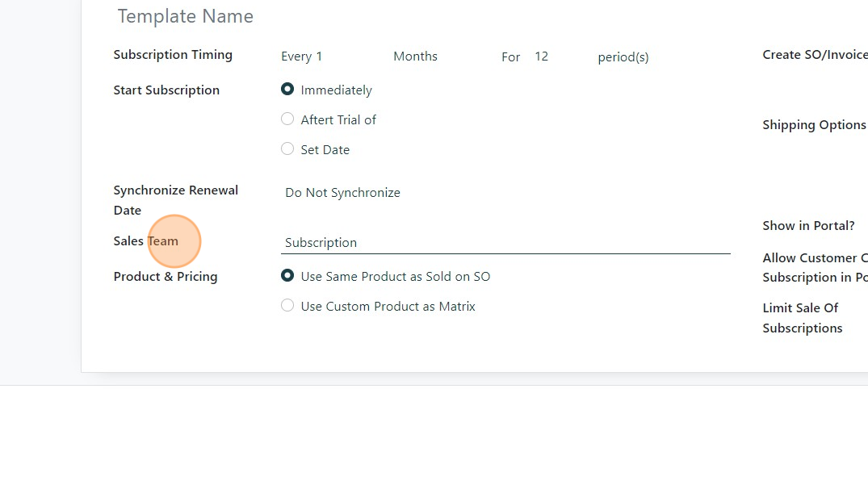The height and width of the screenshot is (485, 868).
Task: Select the Immediately start option
Action: [287, 90]
